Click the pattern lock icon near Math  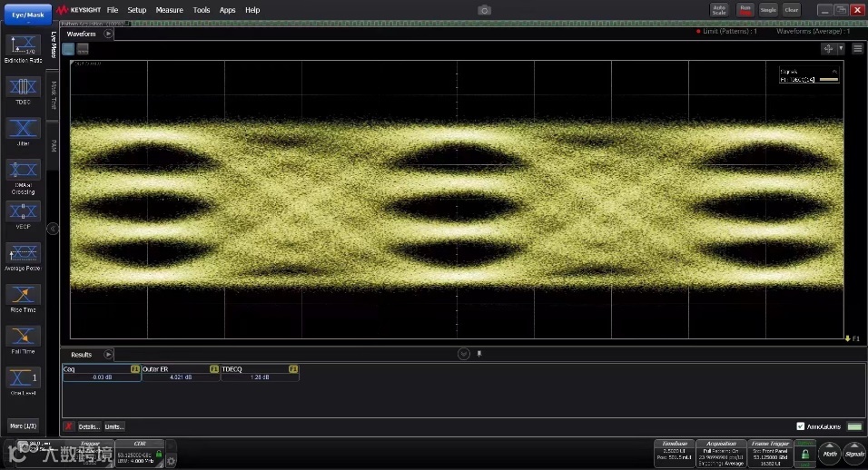(x=805, y=455)
